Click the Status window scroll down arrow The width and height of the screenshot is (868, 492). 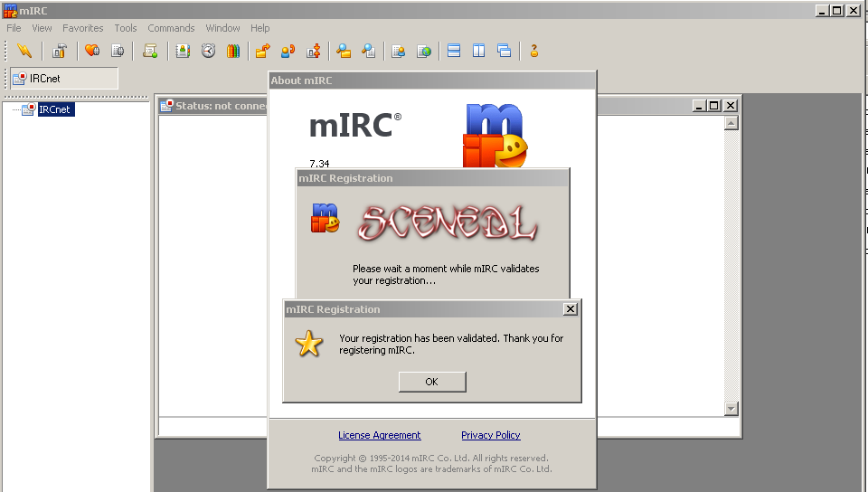pos(731,409)
